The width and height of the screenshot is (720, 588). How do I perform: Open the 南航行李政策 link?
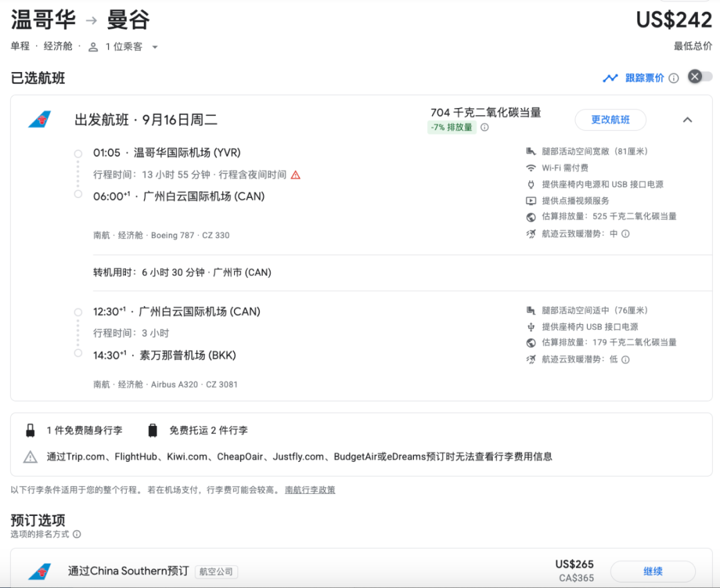click(x=310, y=490)
